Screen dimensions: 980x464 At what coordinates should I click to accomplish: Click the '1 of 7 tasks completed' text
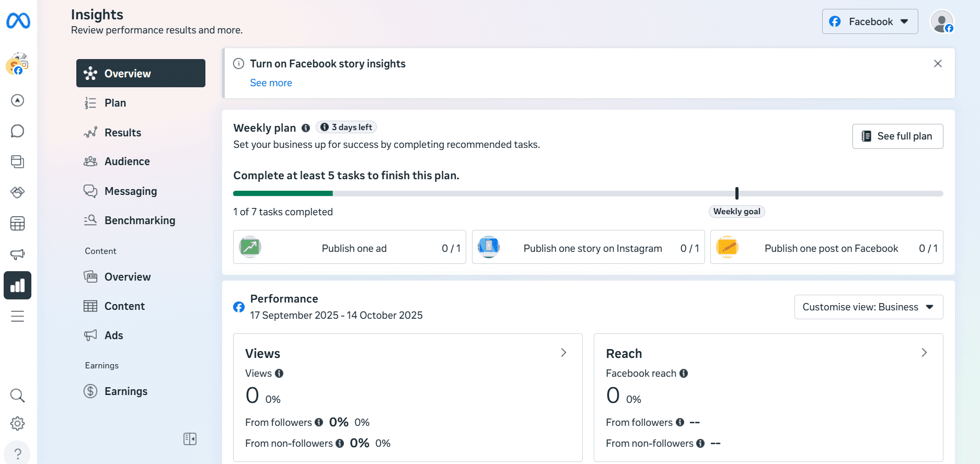tap(283, 212)
